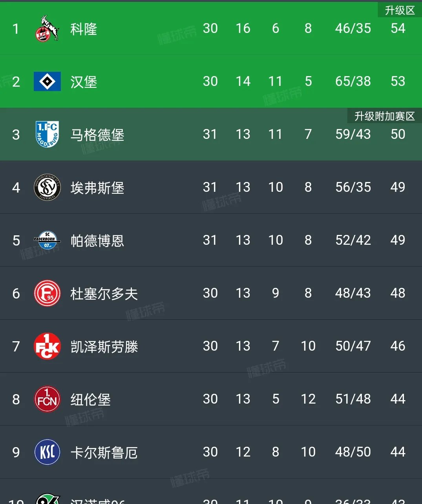
Task: Tap team name 汉堡
Action: [84, 82]
